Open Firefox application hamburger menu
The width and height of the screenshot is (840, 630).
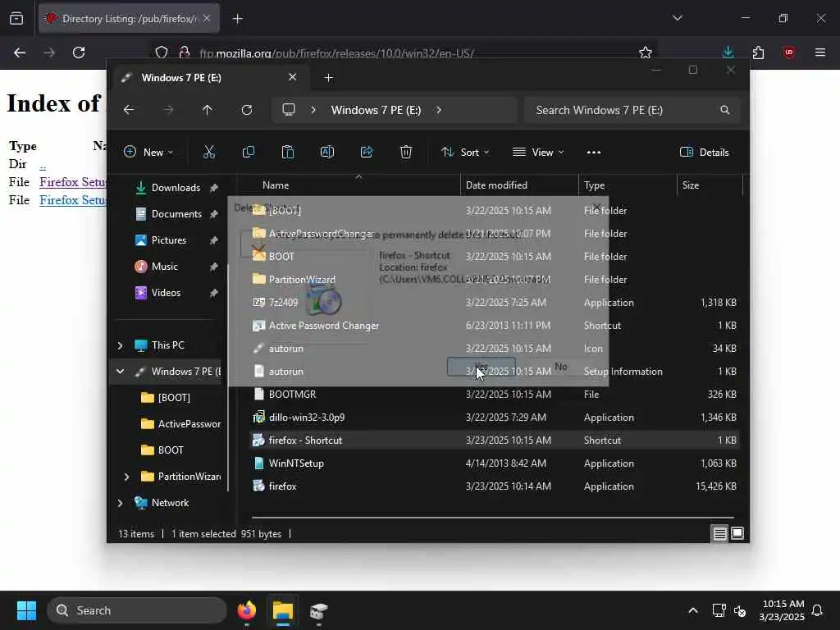tap(820, 52)
